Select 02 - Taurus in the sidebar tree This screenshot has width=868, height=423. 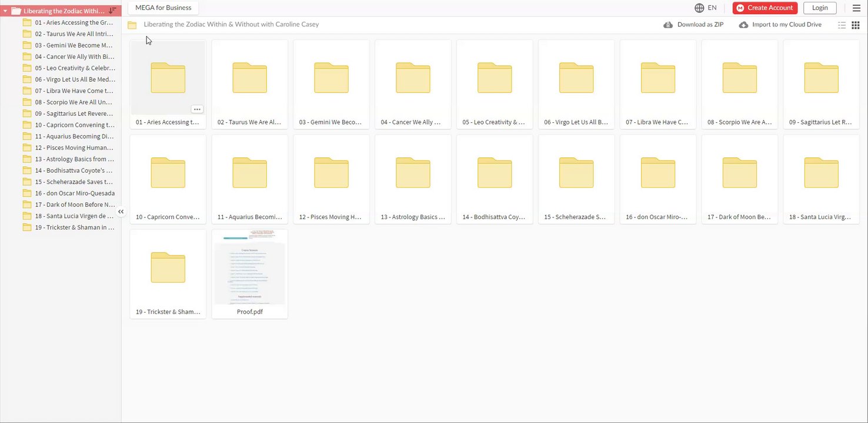(x=68, y=34)
